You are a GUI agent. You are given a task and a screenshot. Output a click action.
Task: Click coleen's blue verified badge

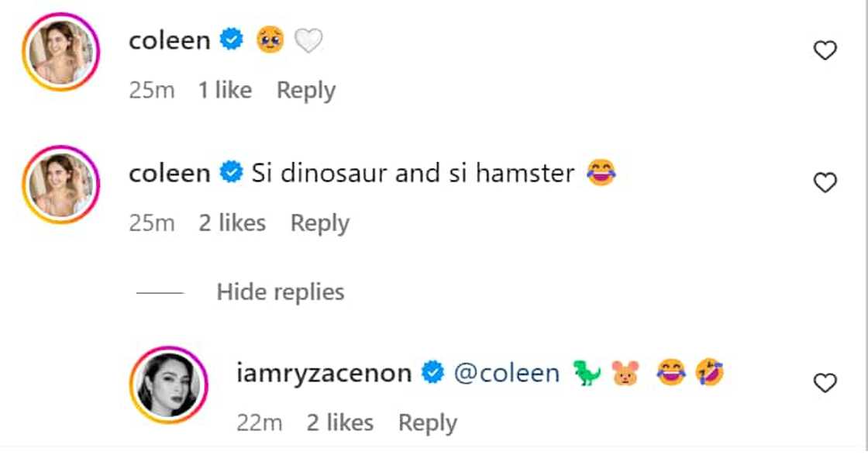click(229, 39)
